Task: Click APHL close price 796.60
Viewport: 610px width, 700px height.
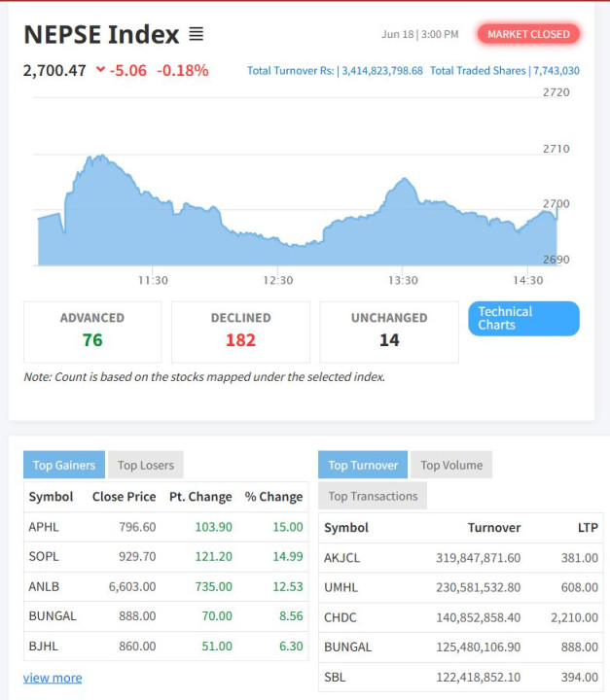Action: point(137,527)
